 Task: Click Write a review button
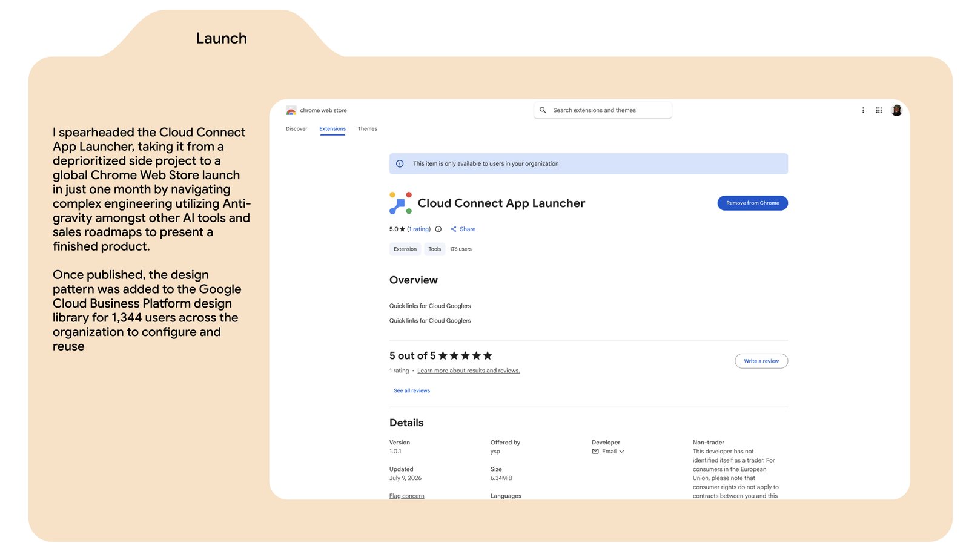click(761, 361)
